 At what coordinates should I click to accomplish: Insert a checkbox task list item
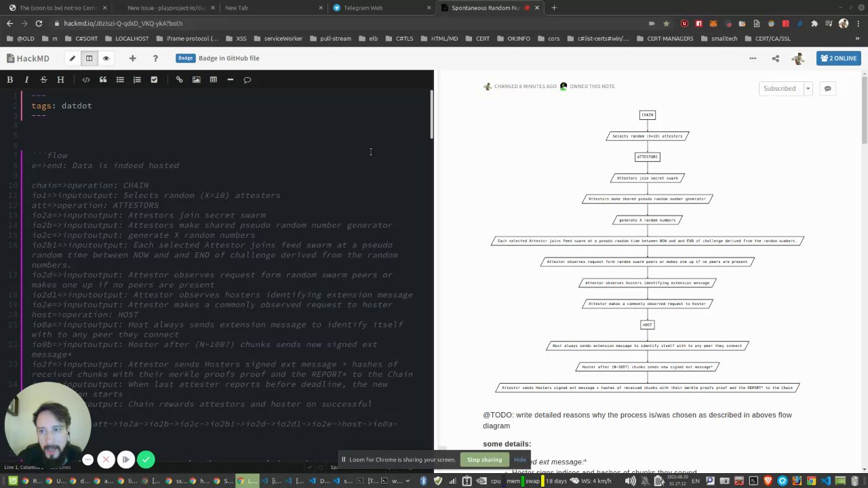[x=154, y=80]
